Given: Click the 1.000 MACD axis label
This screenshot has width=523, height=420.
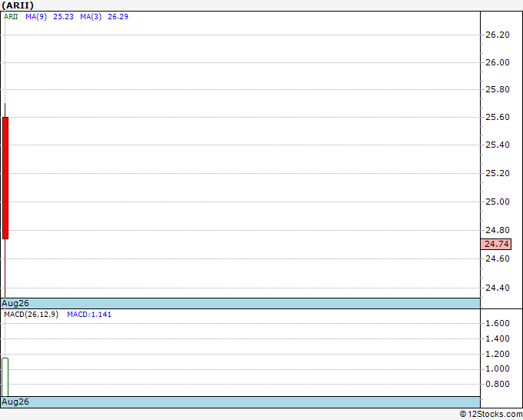Looking at the screenshot, I should (498, 368).
